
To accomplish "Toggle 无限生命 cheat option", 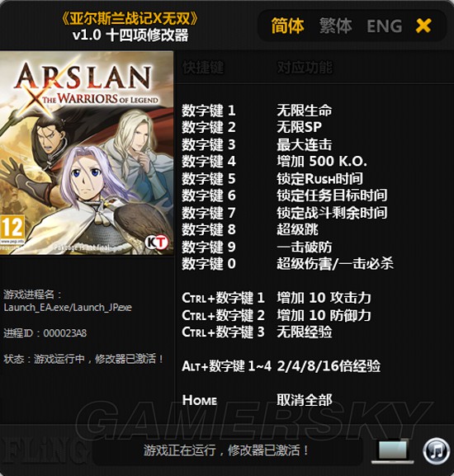I will [305, 111].
